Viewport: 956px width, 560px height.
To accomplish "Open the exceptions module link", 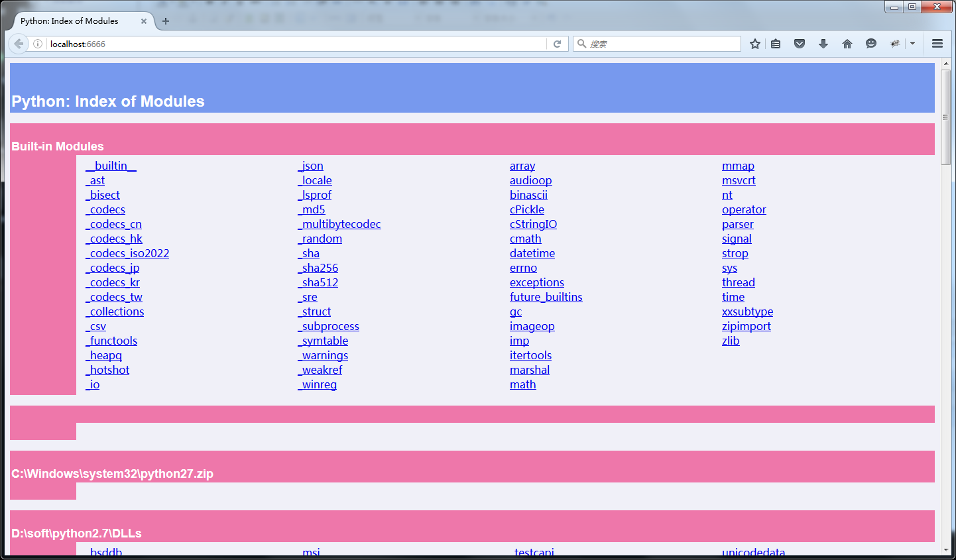I will tap(537, 282).
